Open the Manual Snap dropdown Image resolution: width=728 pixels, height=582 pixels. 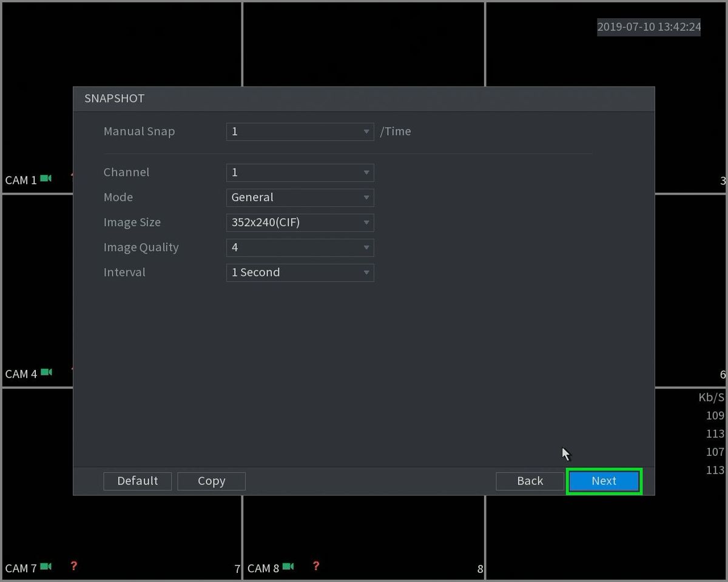(x=300, y=132)
